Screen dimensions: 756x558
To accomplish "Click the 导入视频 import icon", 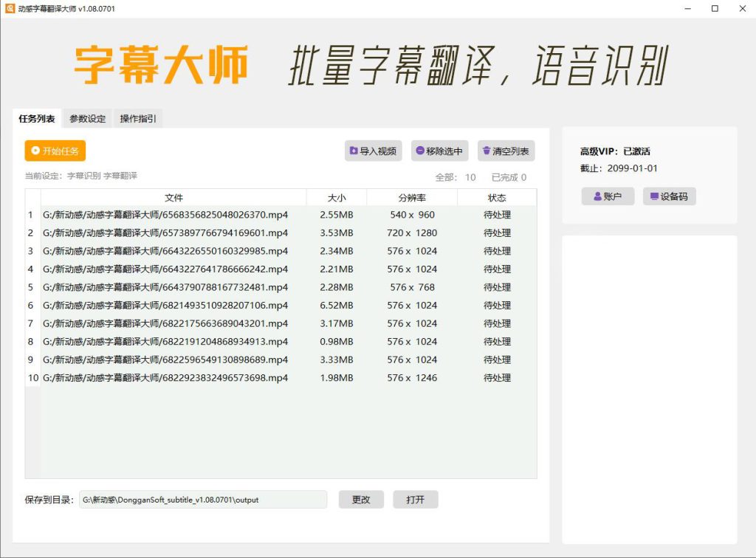I will [354, 151].
